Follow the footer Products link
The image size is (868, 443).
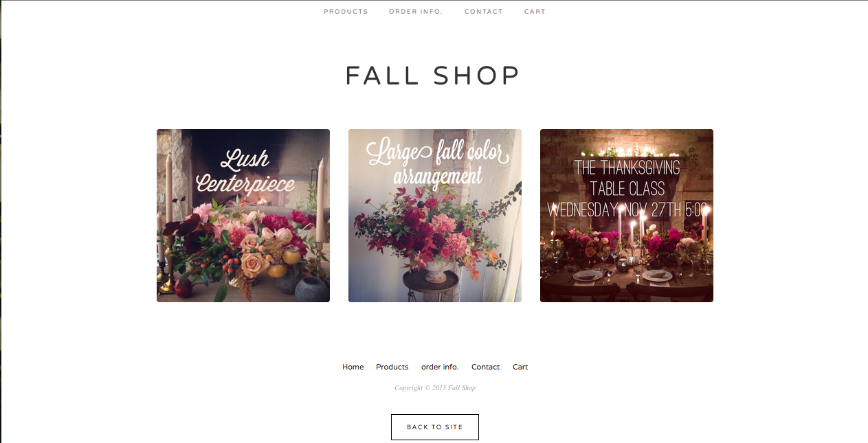392,367
